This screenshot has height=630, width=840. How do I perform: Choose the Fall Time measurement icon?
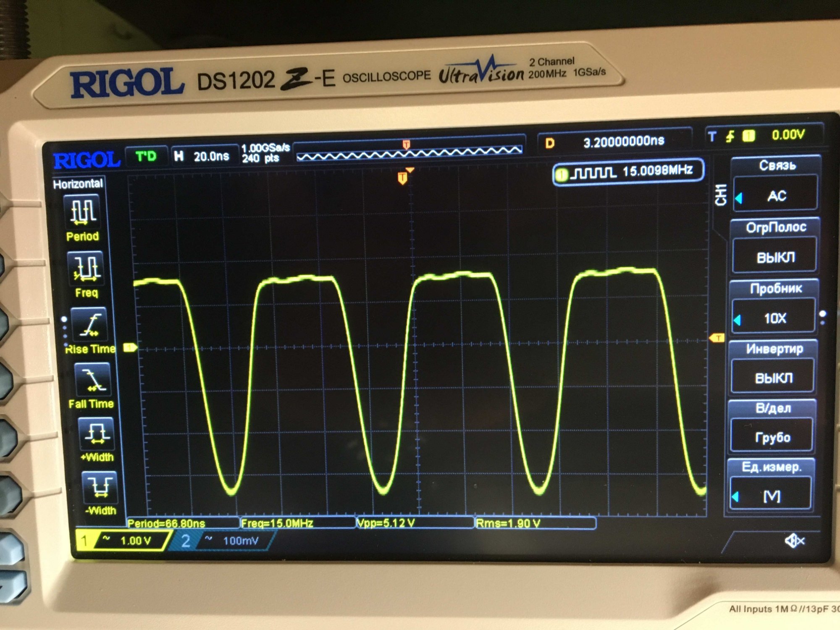pos(94,380)
